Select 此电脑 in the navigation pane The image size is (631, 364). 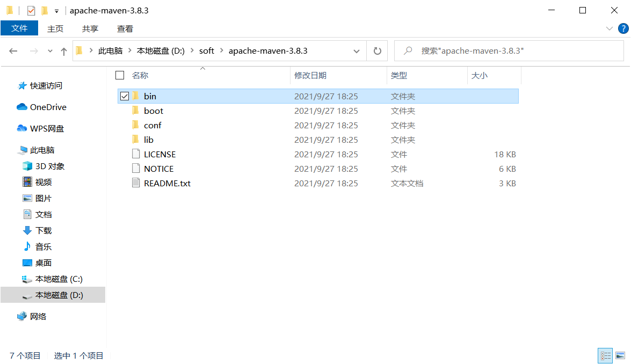pos(42,150)
